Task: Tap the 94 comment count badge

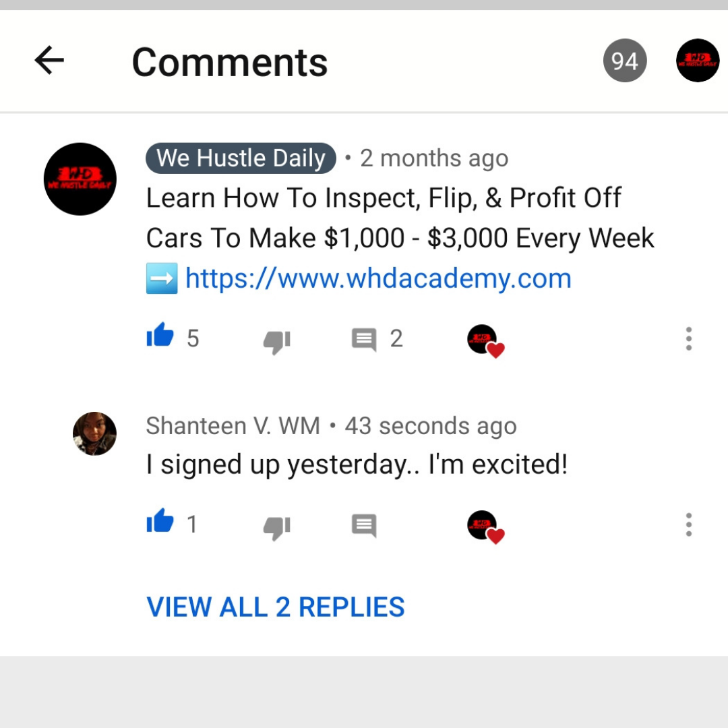Action: (624, 61)
